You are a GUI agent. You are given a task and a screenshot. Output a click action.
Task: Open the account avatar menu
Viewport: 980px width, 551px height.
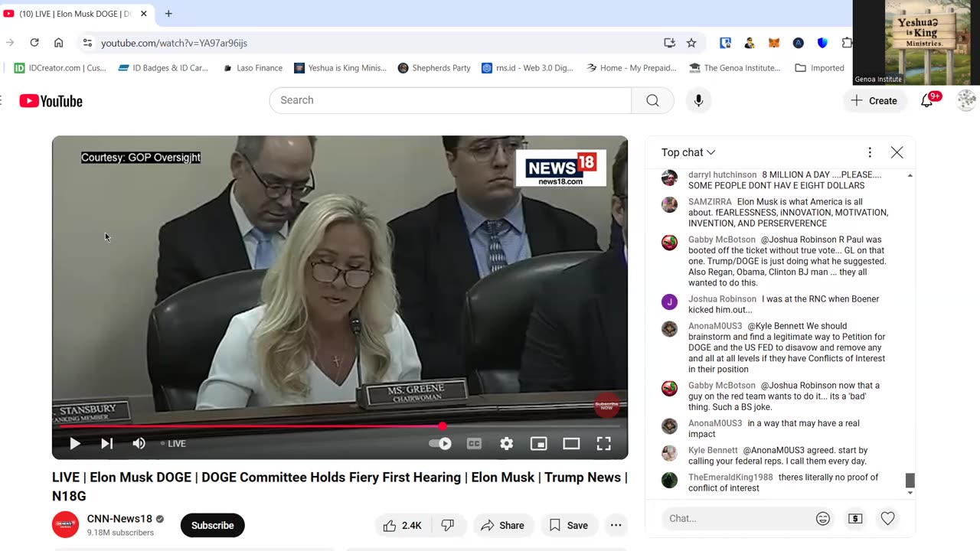966,100
